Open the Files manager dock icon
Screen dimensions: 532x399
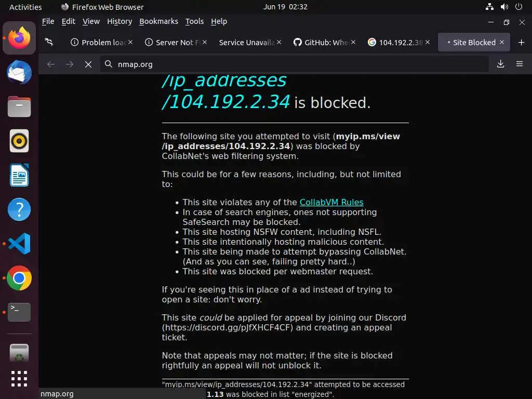19,107
